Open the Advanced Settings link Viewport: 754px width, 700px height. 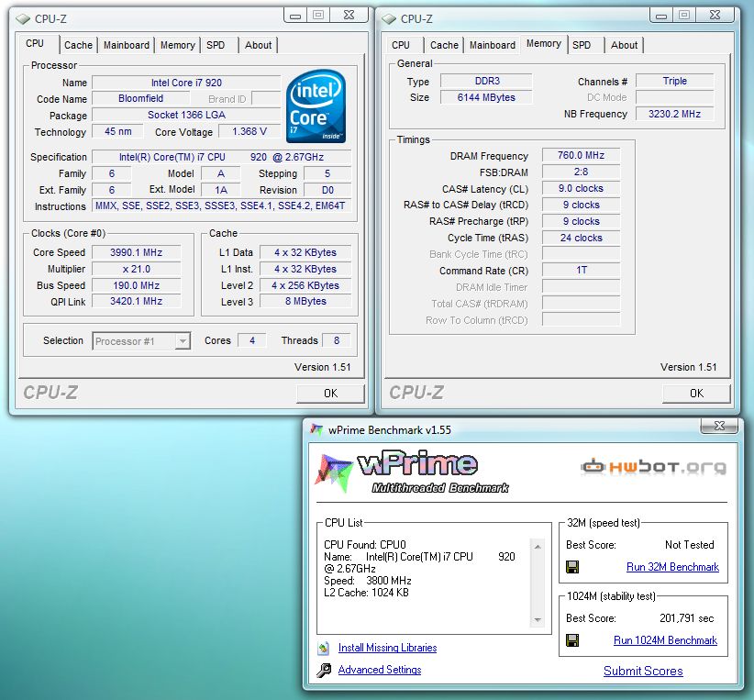(380, 670)
